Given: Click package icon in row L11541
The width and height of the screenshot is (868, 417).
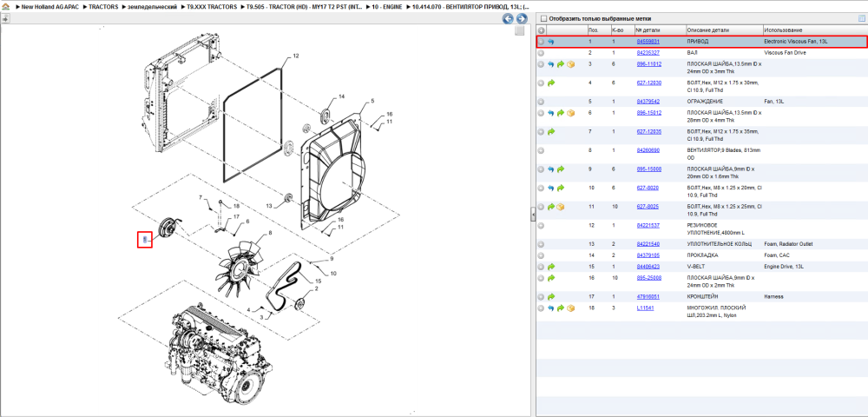Looking at the screenshot, I should pyautogui.click(x=570, y=308).
